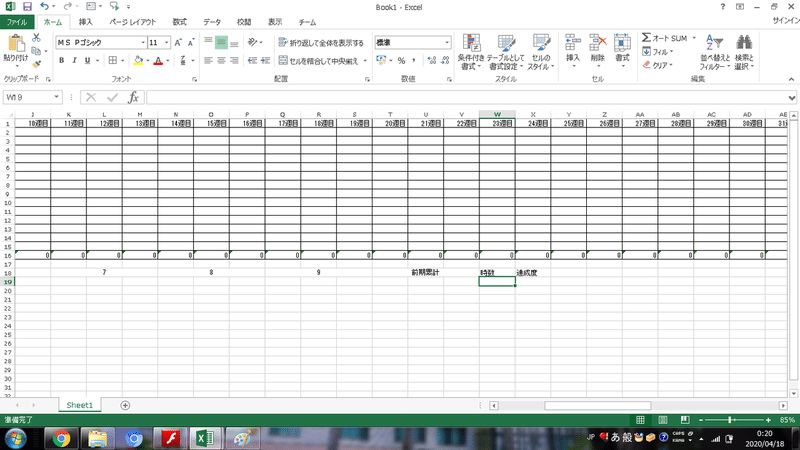Screen dimensions: 800x450
Task: Click the Windows Start button
Action: coord(16,439)
